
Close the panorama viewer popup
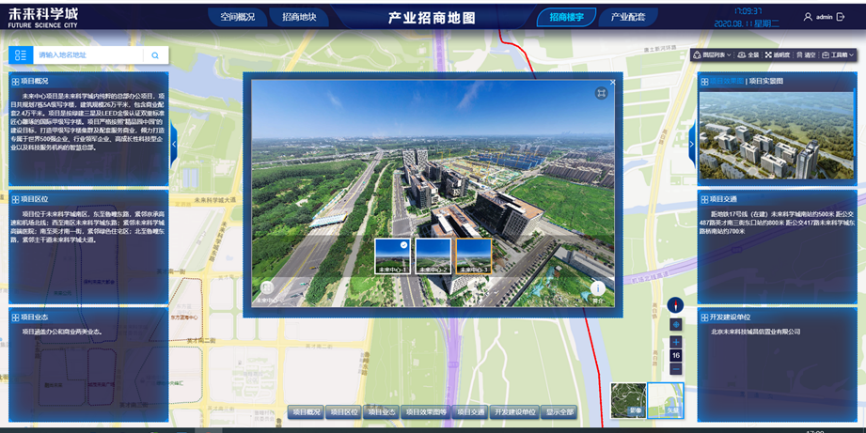coord(612,82)
